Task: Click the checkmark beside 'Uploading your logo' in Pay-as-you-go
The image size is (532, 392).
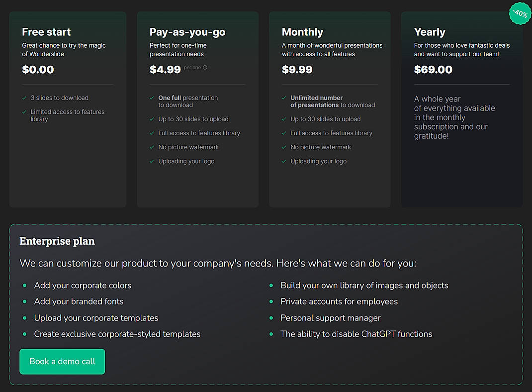Action: (152, 161)
